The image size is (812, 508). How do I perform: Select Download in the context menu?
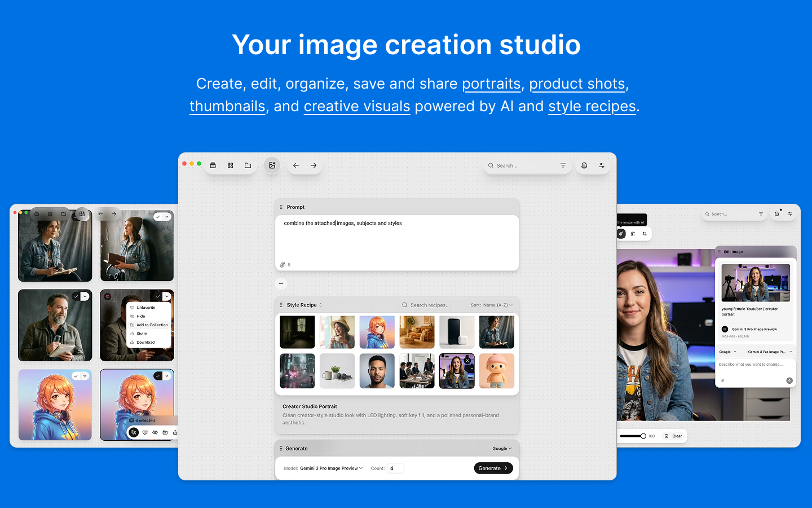(x=145, y=342)
